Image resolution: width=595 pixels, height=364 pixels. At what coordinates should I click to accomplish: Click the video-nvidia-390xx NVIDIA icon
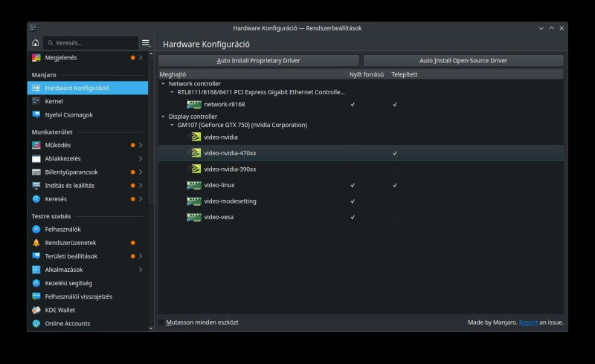click(196, 169)
